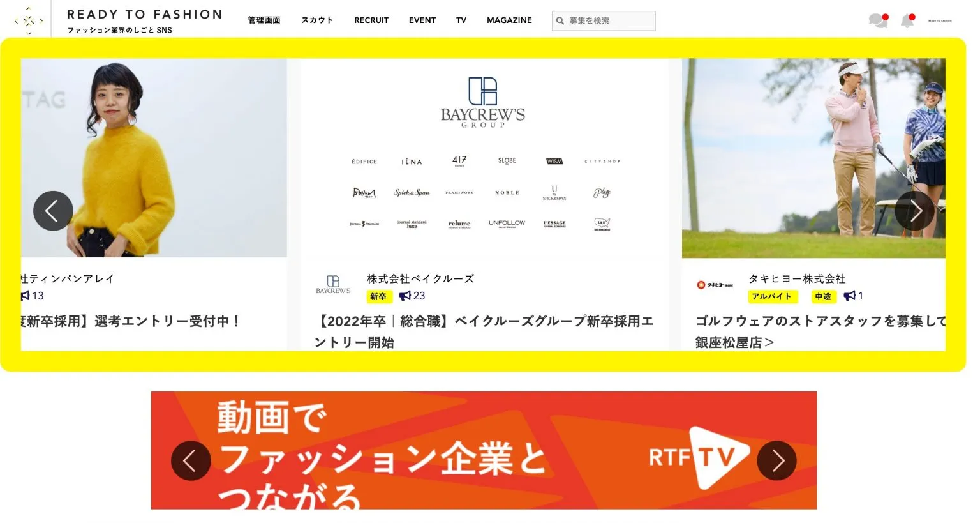Screen dimensions: 980x523
Task: Open the ティンパンアレイ company link
Action: pos(68,278)
